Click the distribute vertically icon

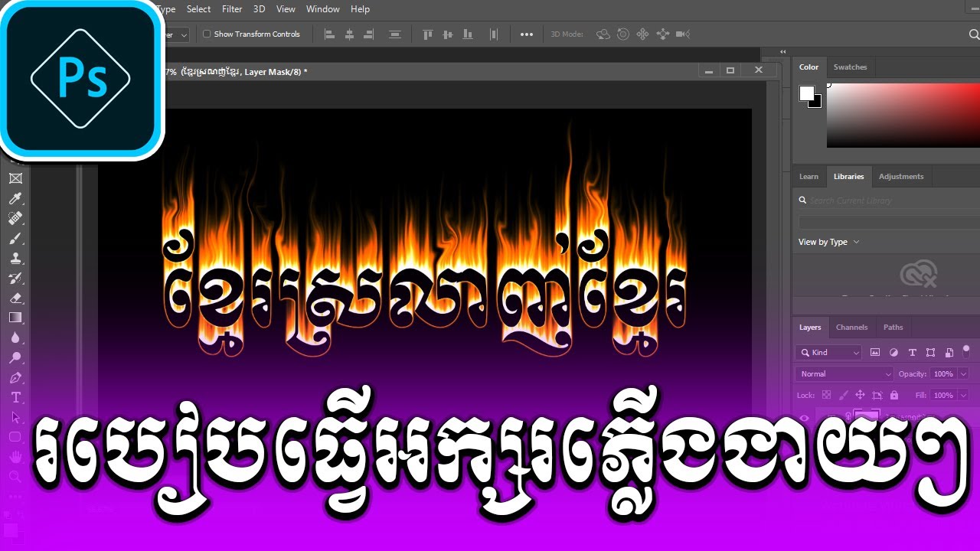[395, 34]
